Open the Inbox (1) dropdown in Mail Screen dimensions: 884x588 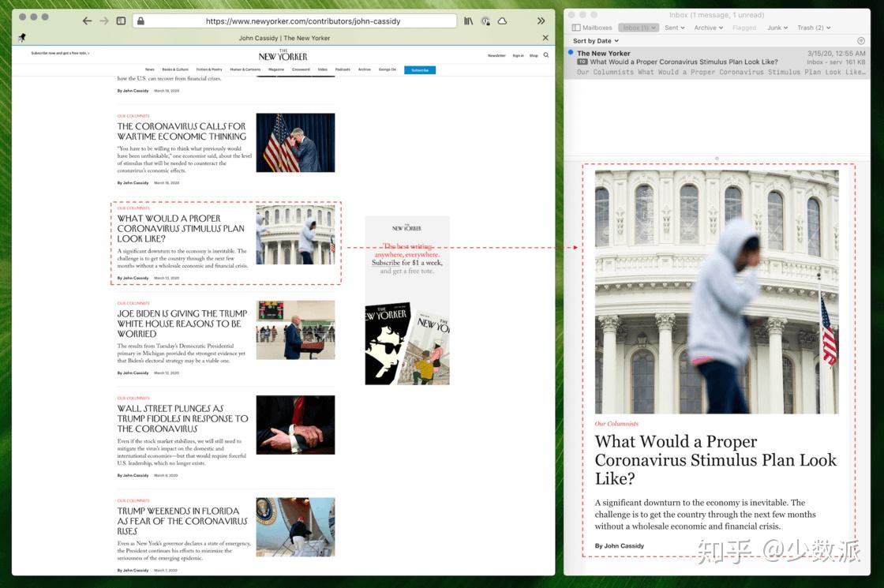point(639,28)
